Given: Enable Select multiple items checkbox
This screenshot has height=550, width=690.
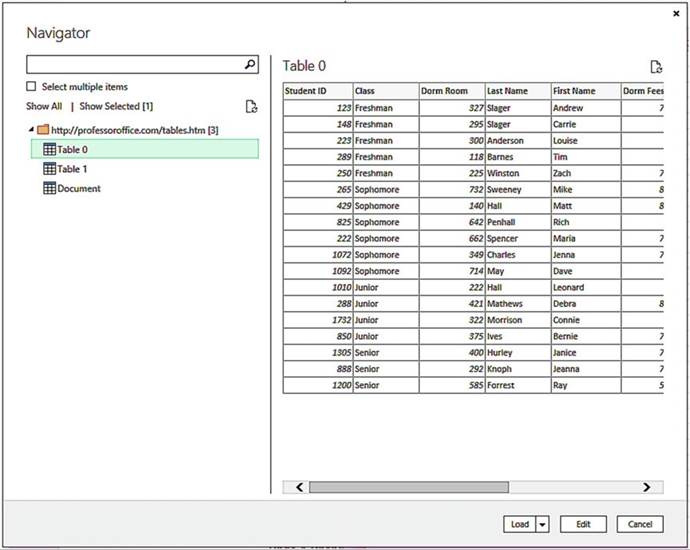Looking at the screenshot, I should pyautogui.click(x=32, y=87).
